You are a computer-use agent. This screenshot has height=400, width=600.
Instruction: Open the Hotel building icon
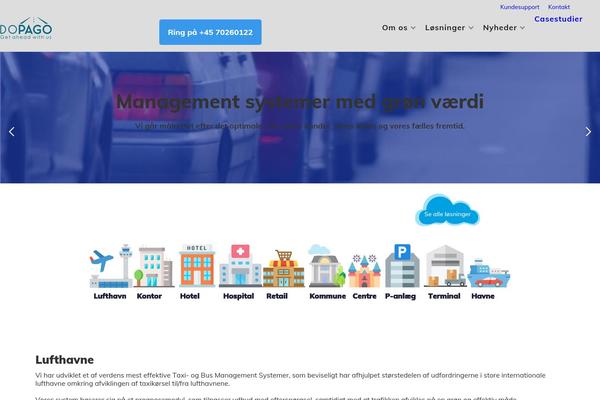point(197,265)
